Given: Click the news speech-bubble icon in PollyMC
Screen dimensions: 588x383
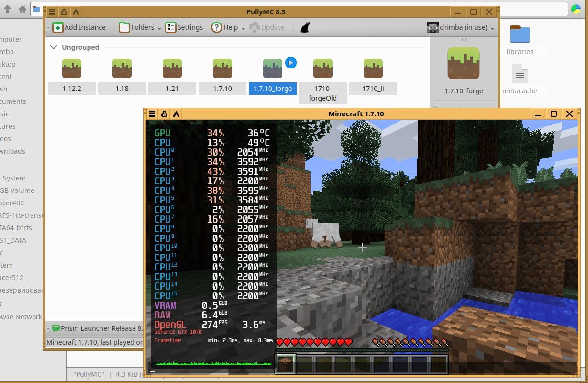Looking at the screenshot, I should click(56, 328).
